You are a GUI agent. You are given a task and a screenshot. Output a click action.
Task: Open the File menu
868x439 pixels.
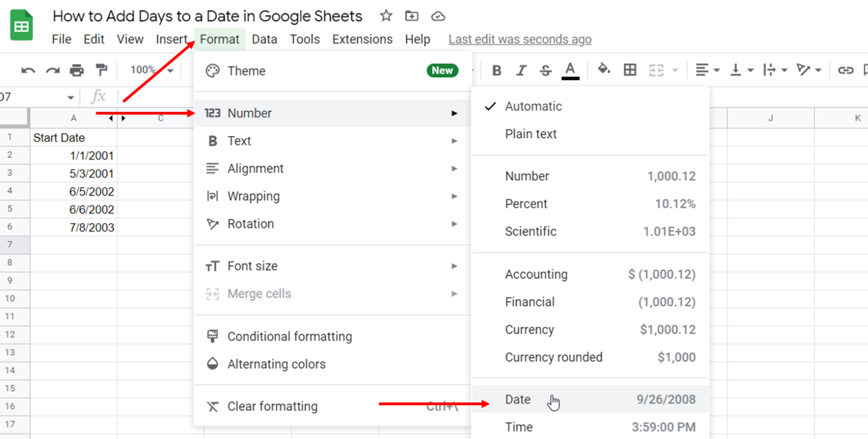coord(62,40)
